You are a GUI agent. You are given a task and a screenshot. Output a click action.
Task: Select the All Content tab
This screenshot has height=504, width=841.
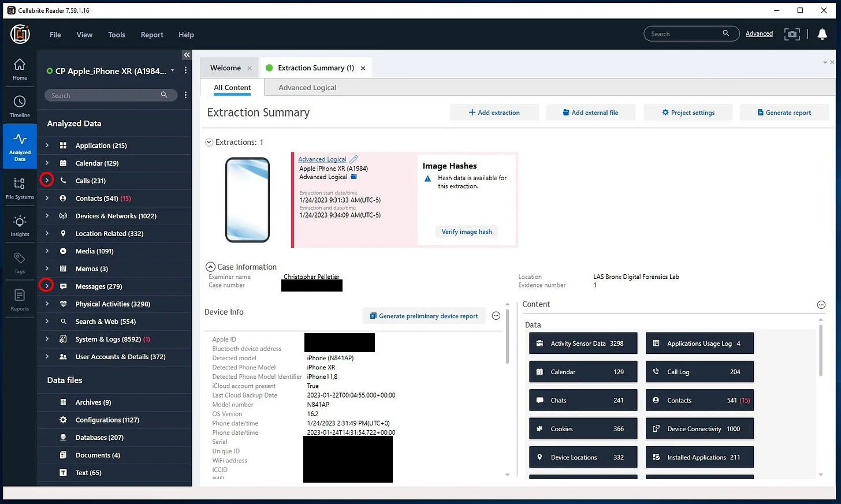click(232, 87)
